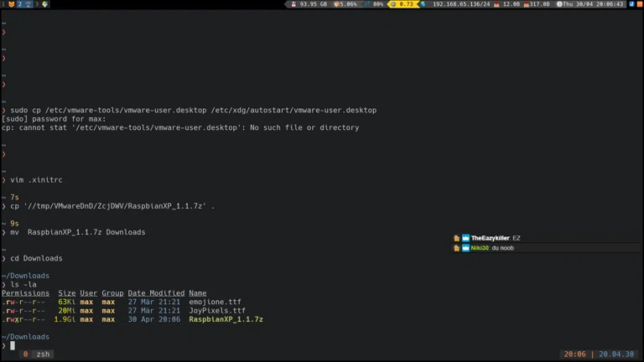Click the blue tray icon beside the clock

click(x=631, y=4)
